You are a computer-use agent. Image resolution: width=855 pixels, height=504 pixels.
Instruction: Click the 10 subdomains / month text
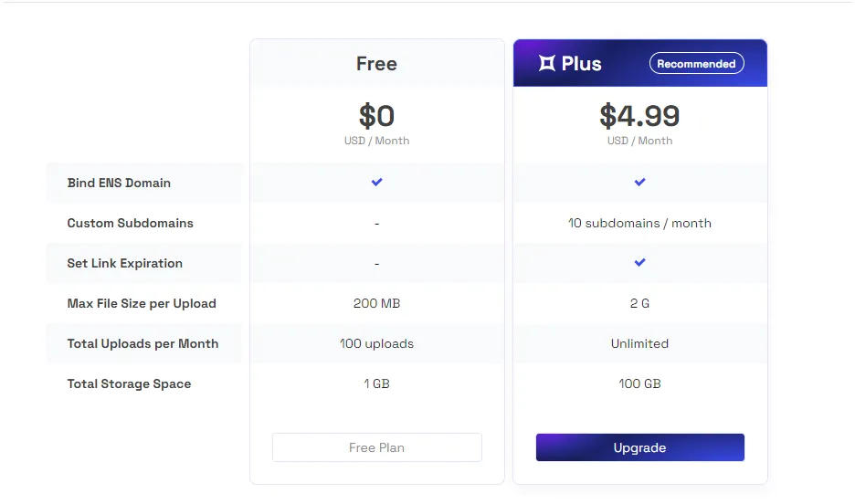(x=639, y=223)
